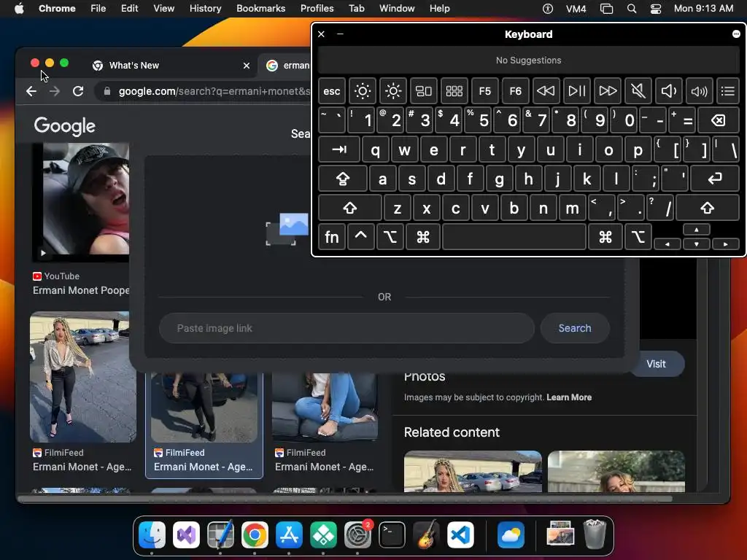
Task: Click the right arrow key
Action: pyautogui.click(x=726, y=244)
